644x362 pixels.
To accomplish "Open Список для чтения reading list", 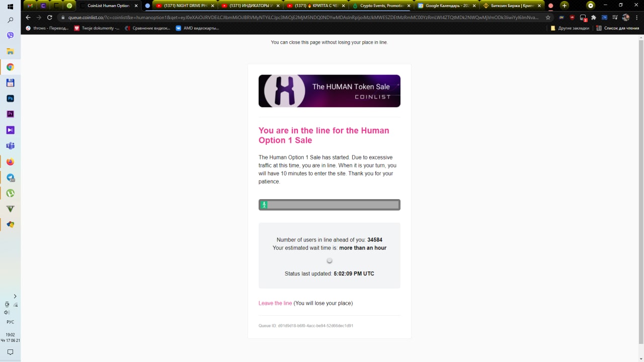I will [617, 28].
